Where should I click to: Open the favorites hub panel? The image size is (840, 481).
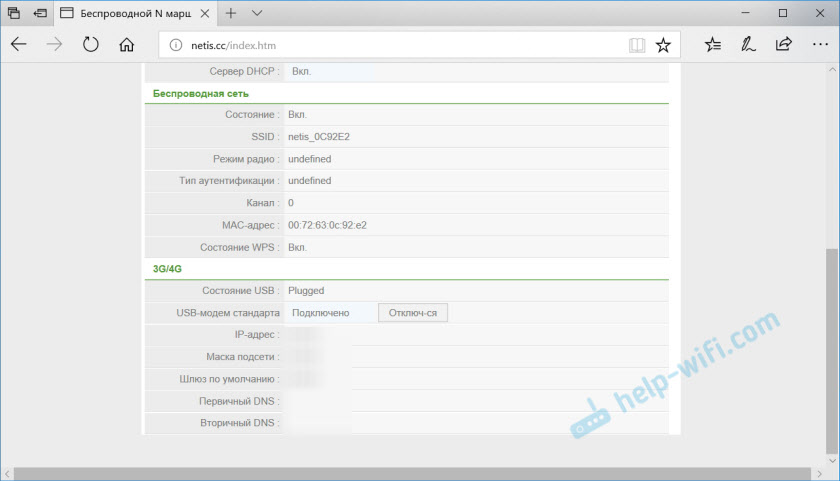712,45
